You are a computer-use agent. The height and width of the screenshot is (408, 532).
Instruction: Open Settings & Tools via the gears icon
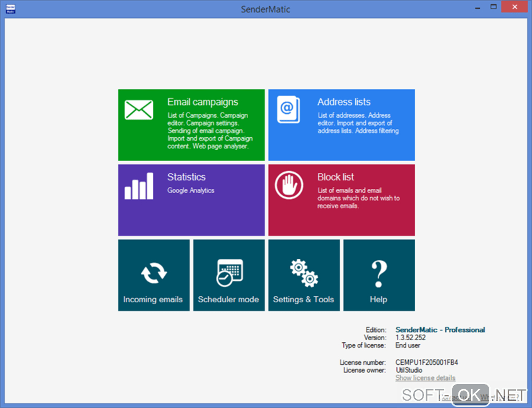click(x=304, y=273)
